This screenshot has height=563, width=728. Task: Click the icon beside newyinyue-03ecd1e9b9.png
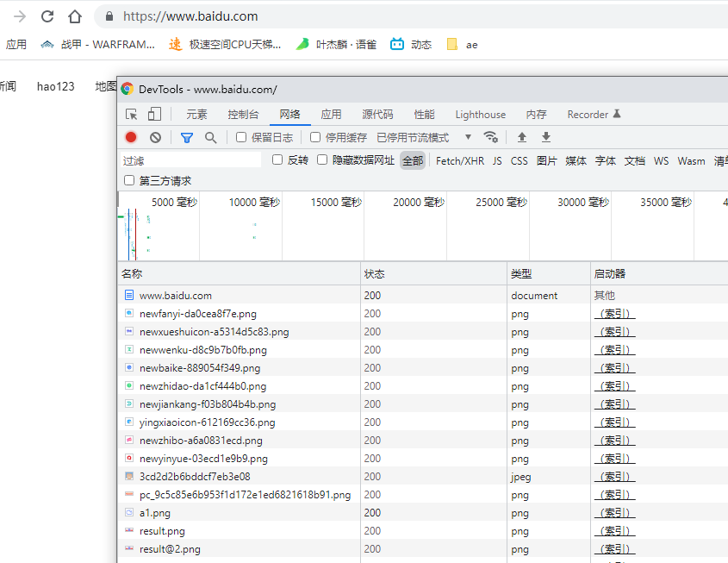(x=129, y=458)
